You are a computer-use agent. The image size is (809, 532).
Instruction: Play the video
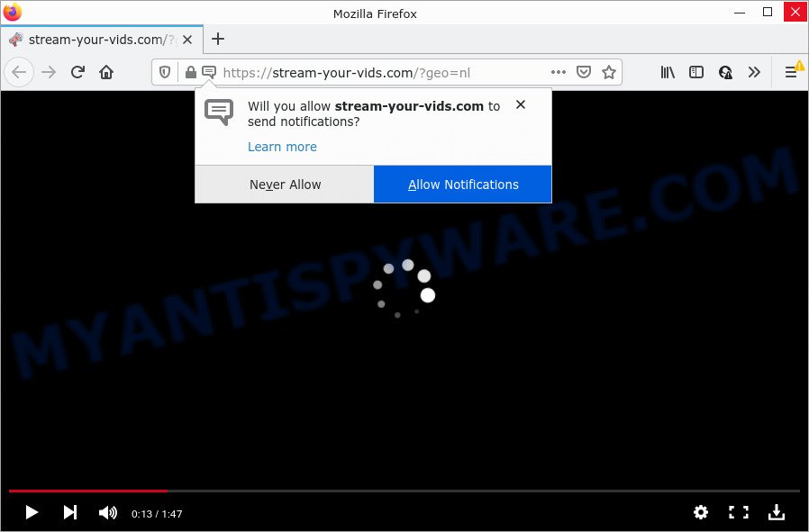[x=32, y=512]
